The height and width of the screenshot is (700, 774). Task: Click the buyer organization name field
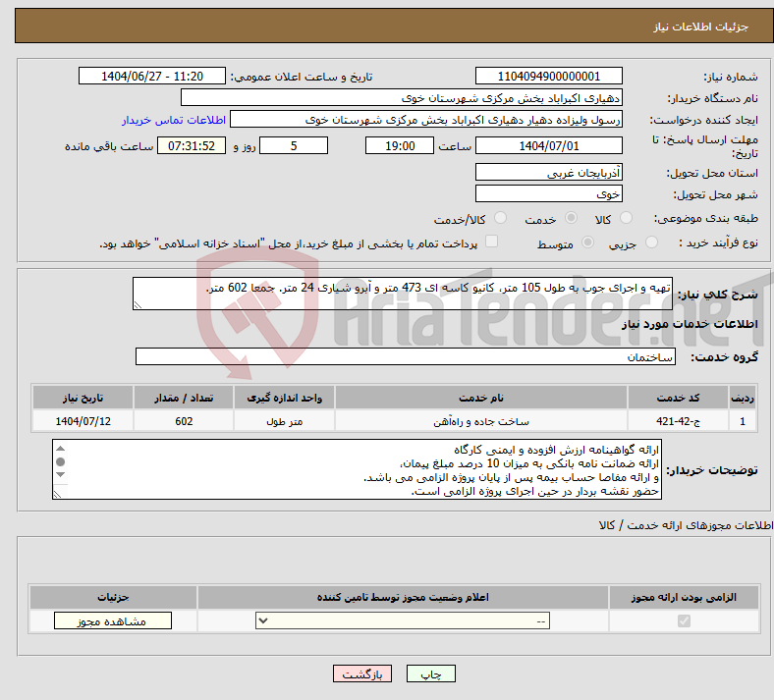tap(402, 97)
